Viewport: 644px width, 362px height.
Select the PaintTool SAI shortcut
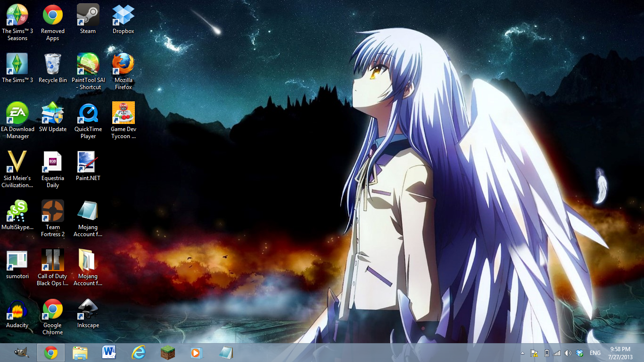pos(88,71)
